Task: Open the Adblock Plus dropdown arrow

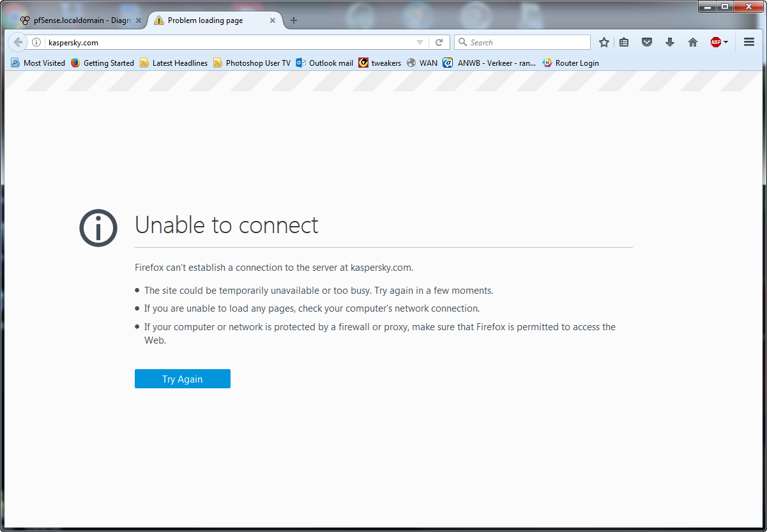Action: (726, 42)
